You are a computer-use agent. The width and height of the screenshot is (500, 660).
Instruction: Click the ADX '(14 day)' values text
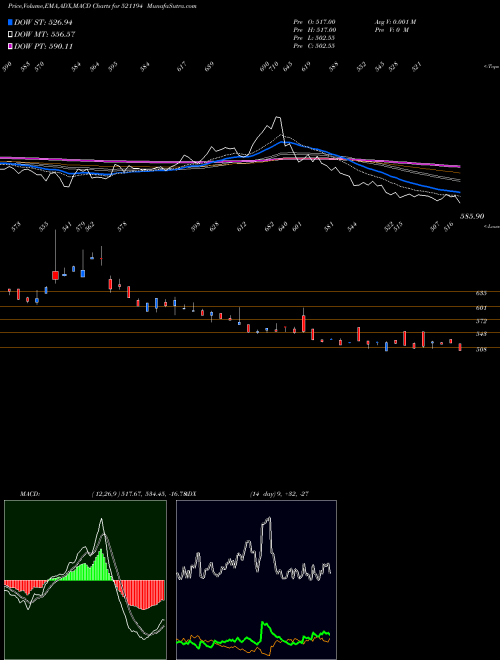(279, 493)
